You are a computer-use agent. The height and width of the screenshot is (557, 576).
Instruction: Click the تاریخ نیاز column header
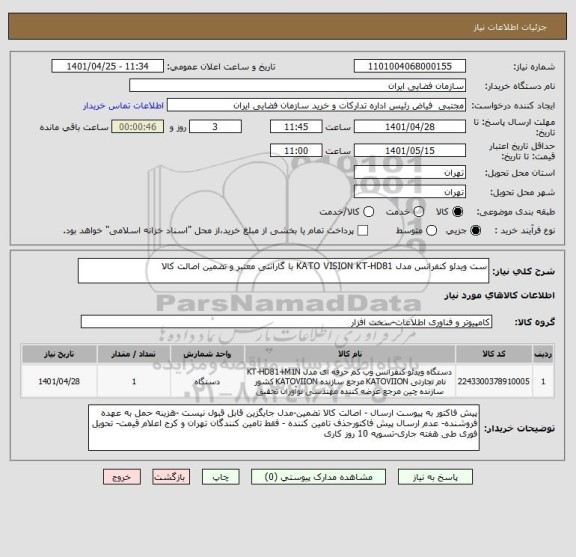tap(59, 354)
